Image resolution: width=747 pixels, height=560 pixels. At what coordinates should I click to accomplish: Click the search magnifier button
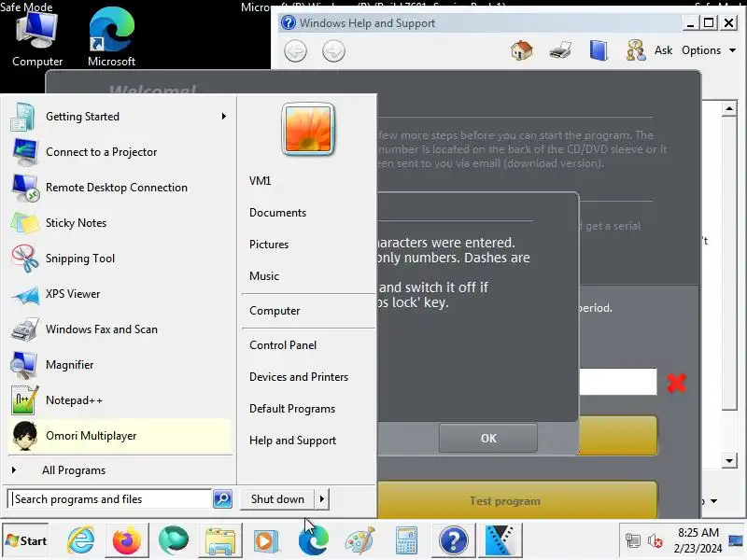(222, 499)
